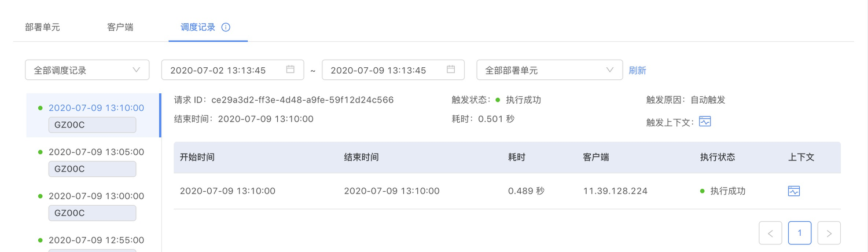
Task: View 触发上下文 context icon
Action: pyautogui.click(x=705, y=121)
